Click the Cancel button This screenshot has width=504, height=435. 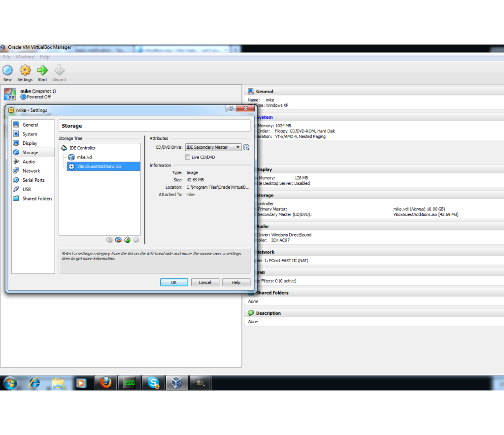click(205, 282)
